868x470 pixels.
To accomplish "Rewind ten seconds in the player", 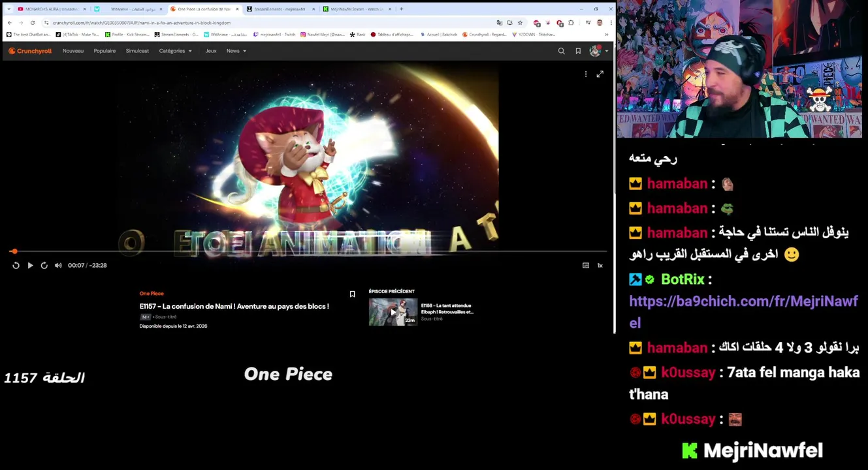I will point(16,265).
